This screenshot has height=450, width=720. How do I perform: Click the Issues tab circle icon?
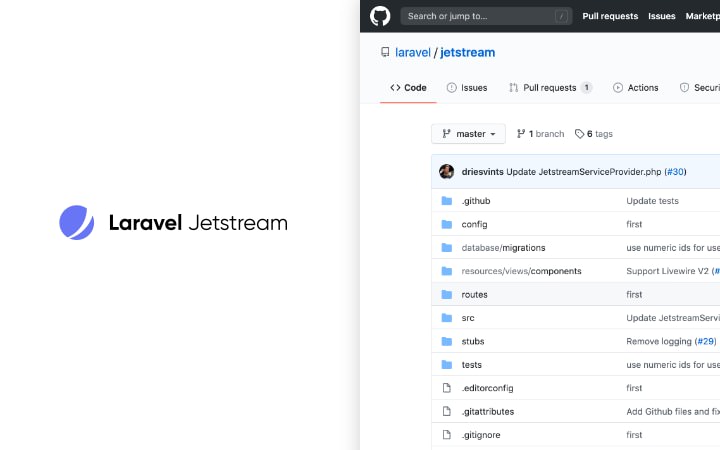click(x=451, y=87)
